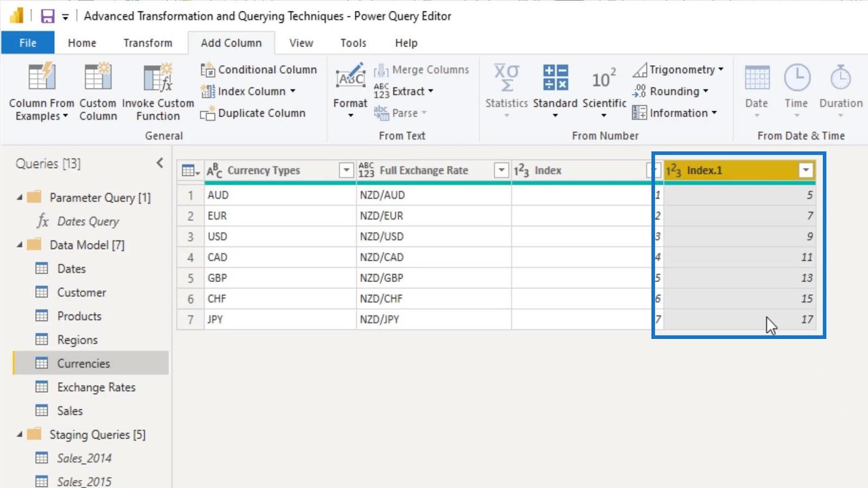Viewport: 868px width, 488px height.
Task: Click Merge Columns
Action: (x=422, y=69)
